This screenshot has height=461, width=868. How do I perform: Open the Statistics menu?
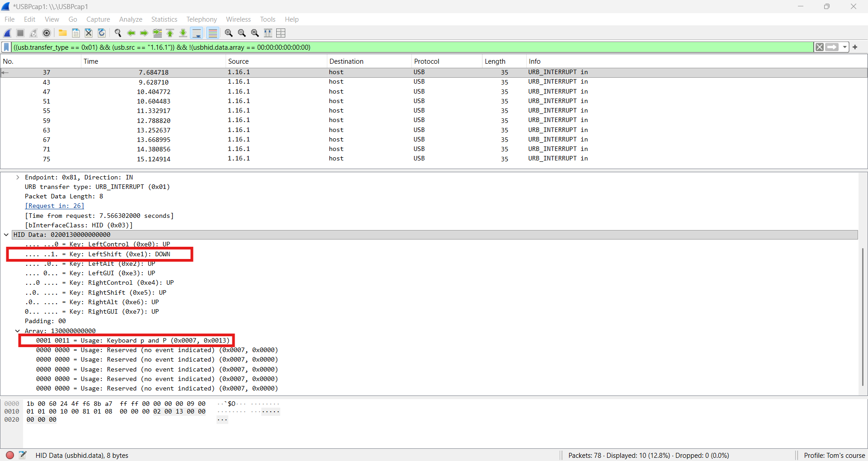click(164, 19)
